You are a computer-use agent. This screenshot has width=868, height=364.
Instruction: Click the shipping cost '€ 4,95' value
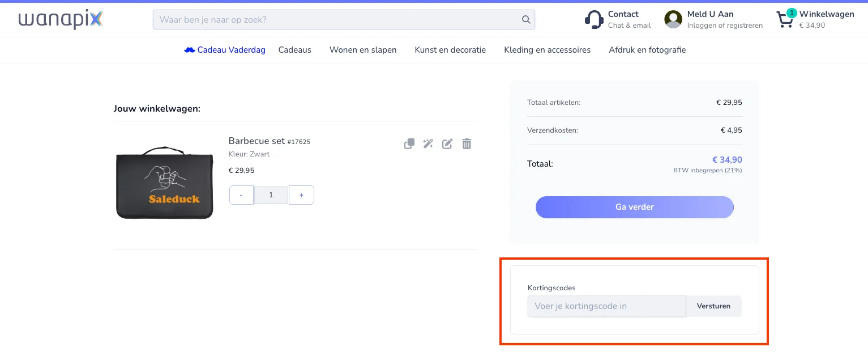(732, 130)
